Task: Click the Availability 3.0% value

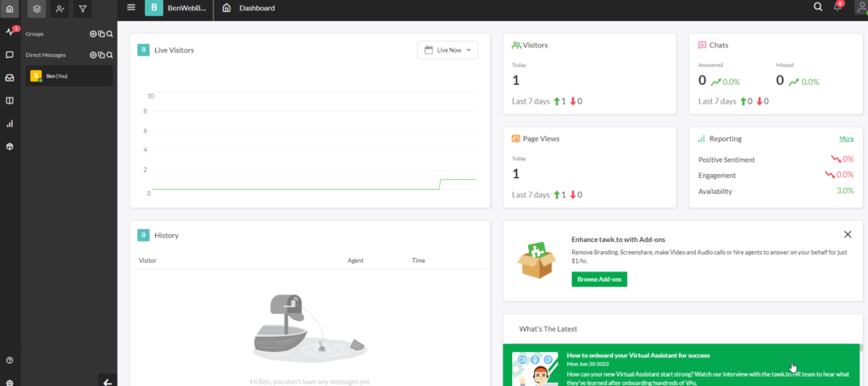Action: 845,191
